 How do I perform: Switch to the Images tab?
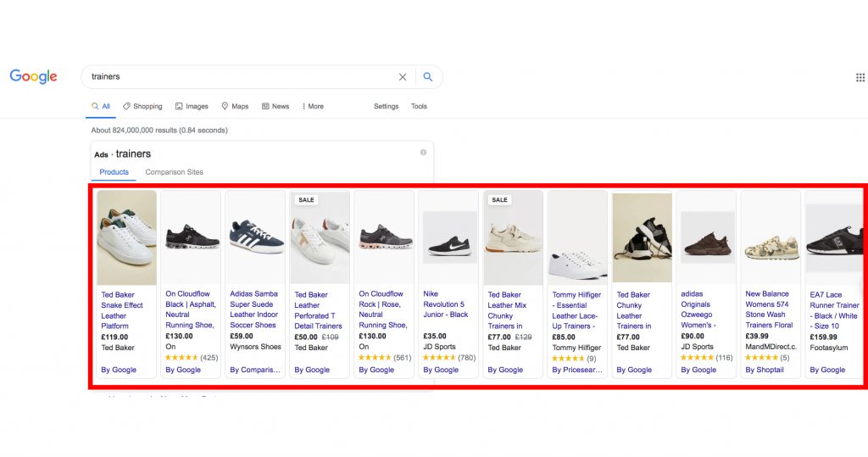tap(192, 106)
